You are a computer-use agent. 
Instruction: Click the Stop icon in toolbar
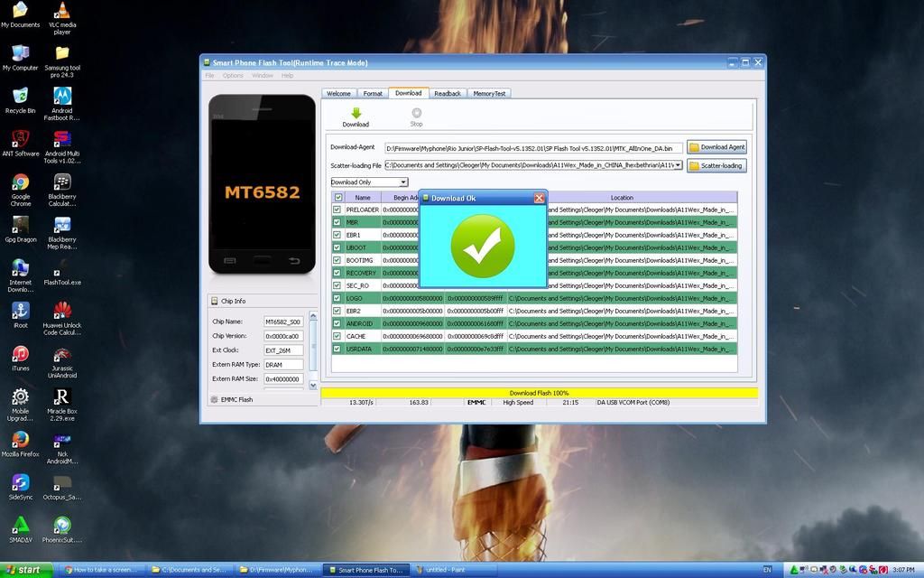416,114
